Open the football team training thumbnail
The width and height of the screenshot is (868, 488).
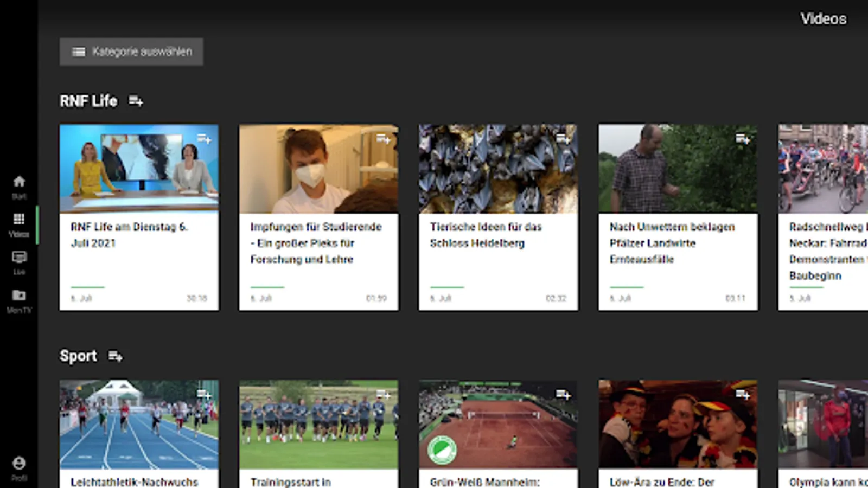click(x=319, y=424)
